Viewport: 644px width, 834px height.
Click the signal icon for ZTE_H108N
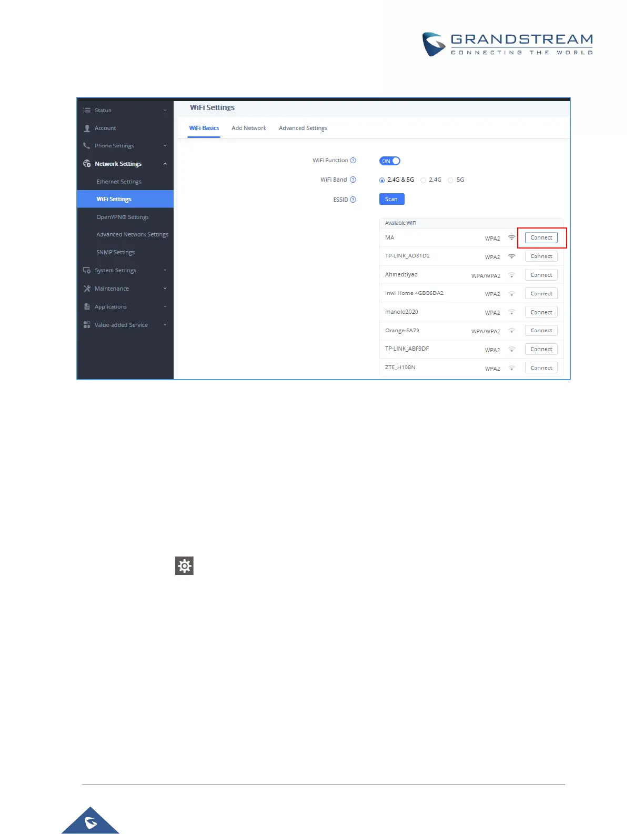pyautogui.click(x=511, y=368)
